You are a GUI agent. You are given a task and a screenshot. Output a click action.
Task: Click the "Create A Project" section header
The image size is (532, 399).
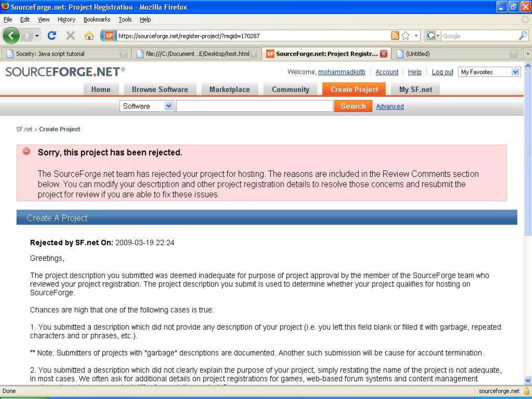pyautogui.click(x=267, y=217)
